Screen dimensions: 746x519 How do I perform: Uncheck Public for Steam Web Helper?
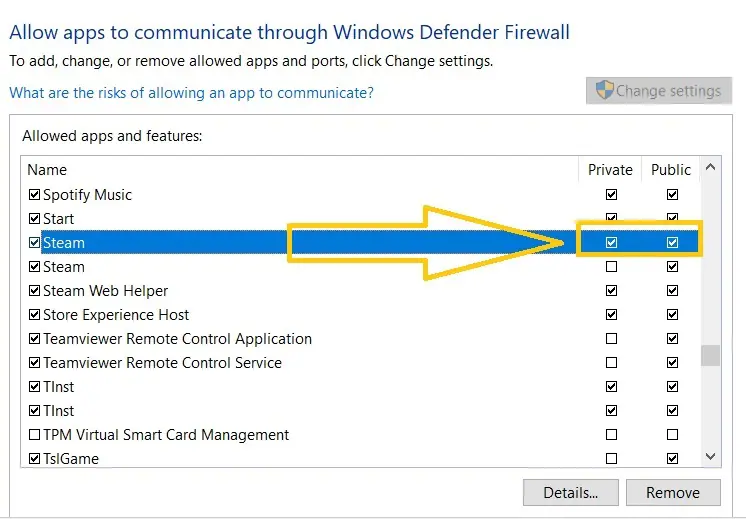point(672,290)
